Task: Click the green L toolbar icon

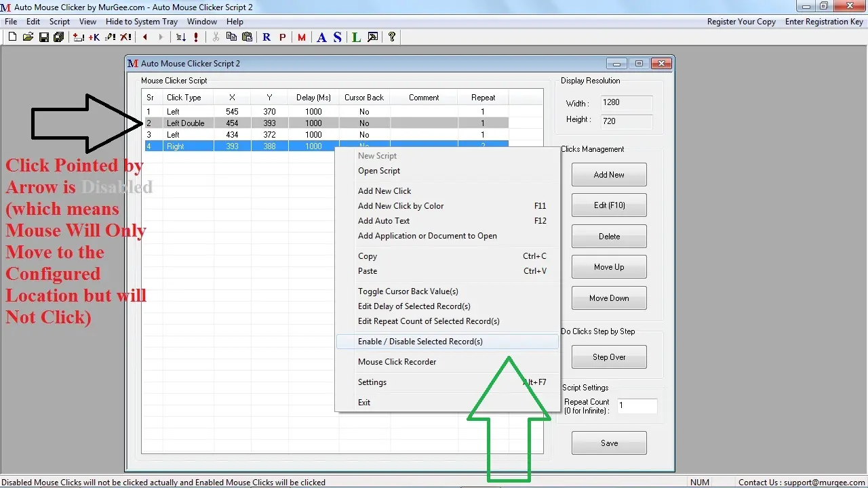Action: (357, 37)
